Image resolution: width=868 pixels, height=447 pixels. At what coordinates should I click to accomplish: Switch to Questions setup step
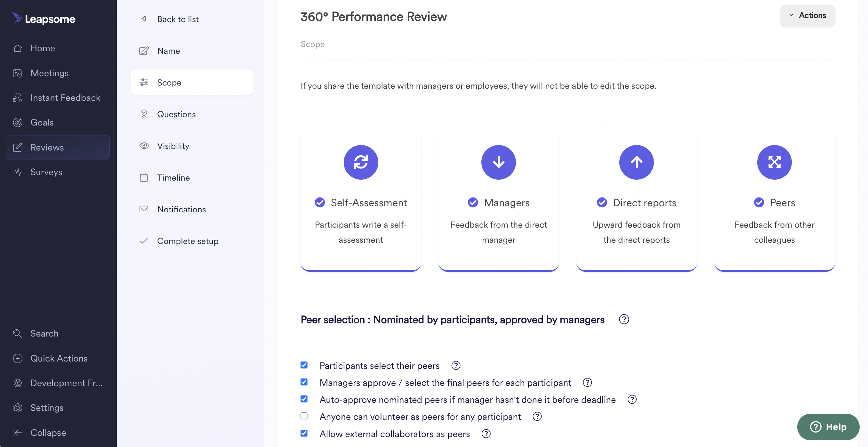192,114
